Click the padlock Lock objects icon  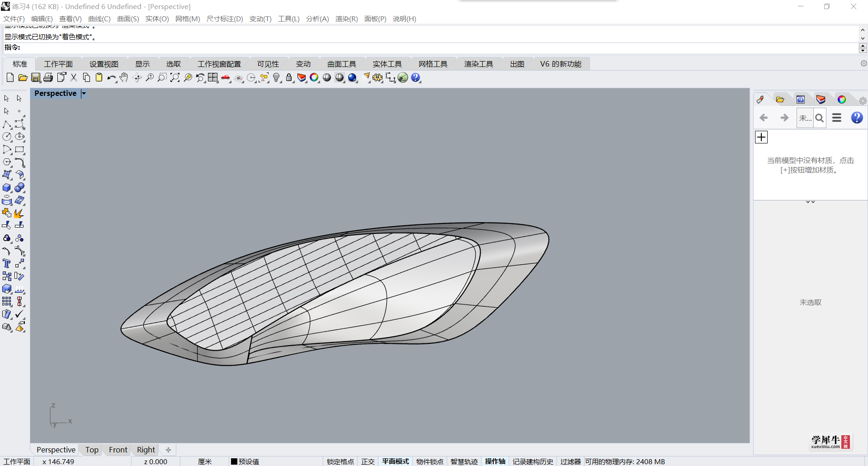point(289,78)
